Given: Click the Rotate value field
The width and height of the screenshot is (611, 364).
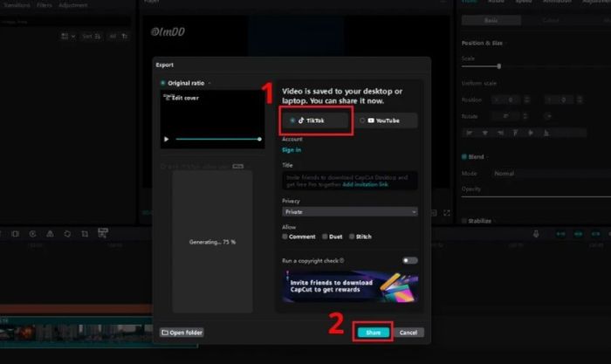Looking at the screenshot, I should coord(505,116).
